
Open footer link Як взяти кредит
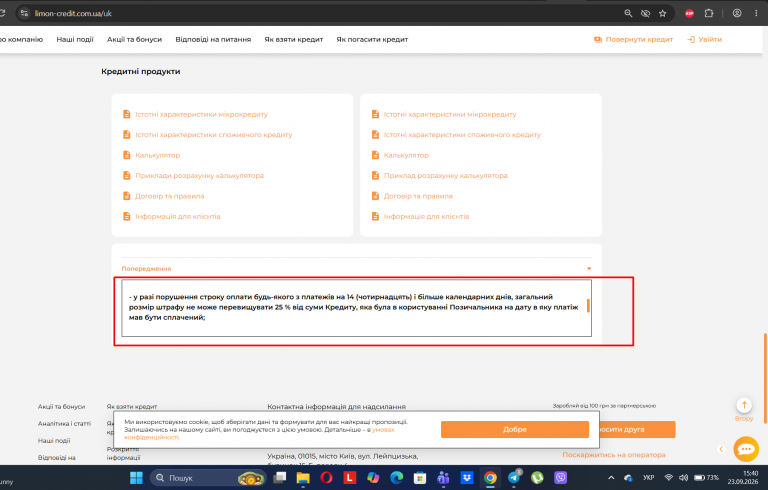click(132, 407)
